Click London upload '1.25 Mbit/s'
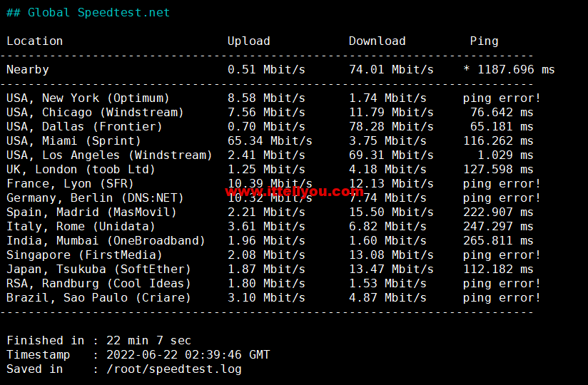588x385 pixels. [x=266, y=169]
